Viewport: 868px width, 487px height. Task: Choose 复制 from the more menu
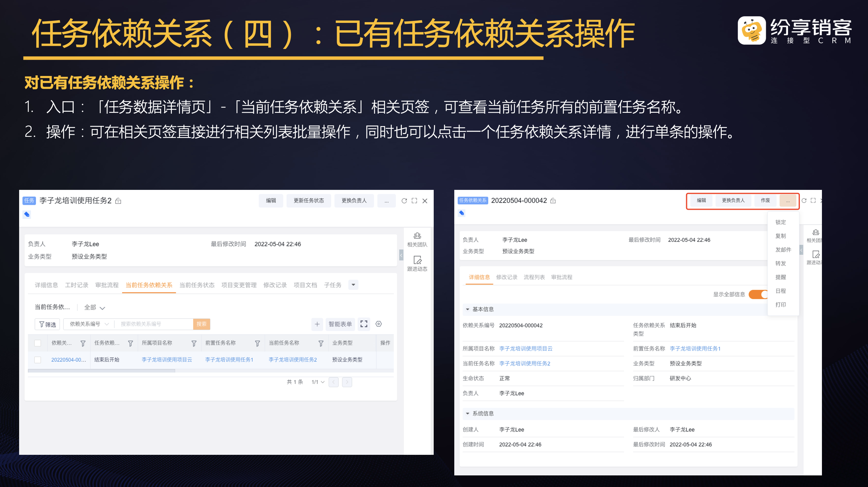coord(781,236)
